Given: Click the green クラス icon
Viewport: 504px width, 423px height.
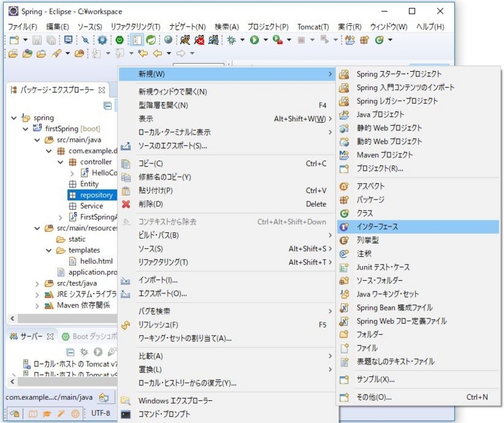Looking at the screenshot, I should [344, 213].
